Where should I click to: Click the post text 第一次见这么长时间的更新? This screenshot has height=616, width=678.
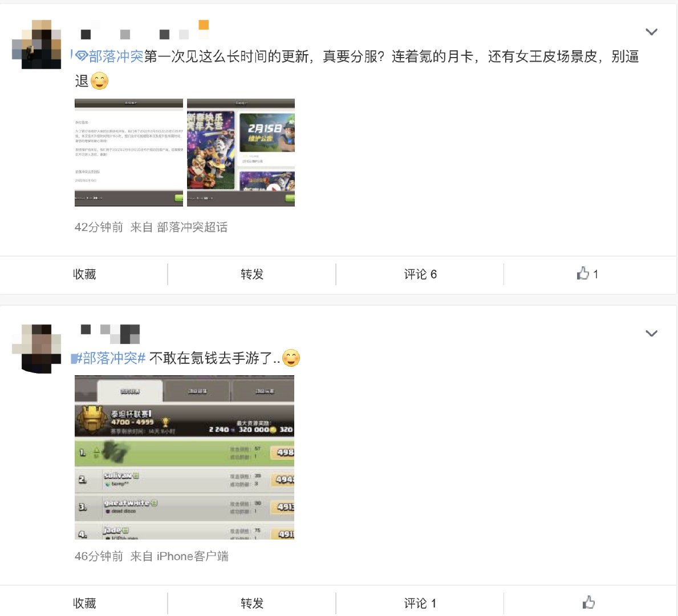226,56
